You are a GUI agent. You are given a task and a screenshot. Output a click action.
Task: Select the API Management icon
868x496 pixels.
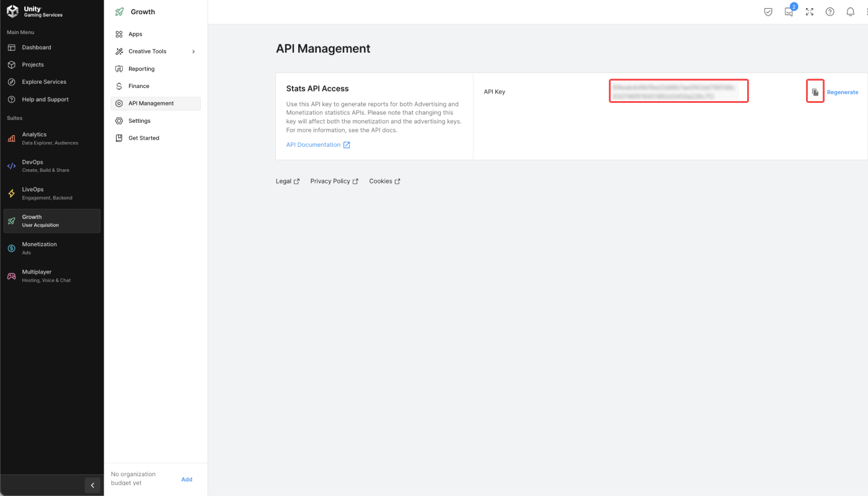click(x=118, y=103)
